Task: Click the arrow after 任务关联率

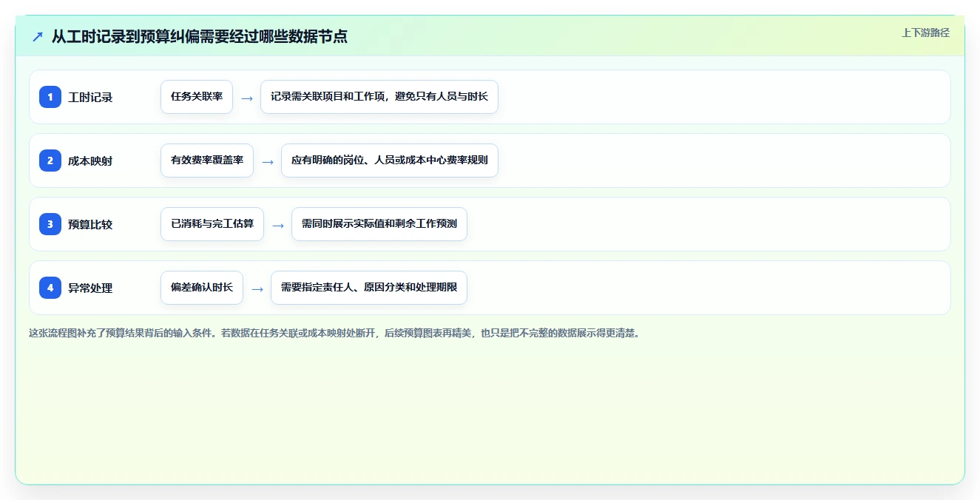Action: pos(247,98)
